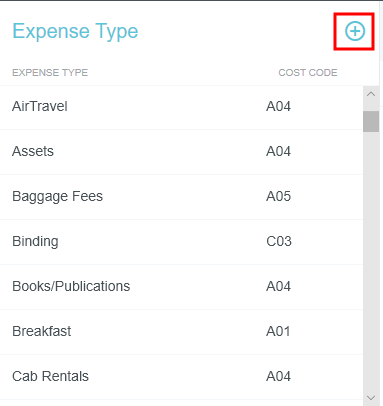Image resolution: width=383 pixels, height=406 pixels.
Task: Select the Cab Rentals expense name
Action: pos(50,376)
